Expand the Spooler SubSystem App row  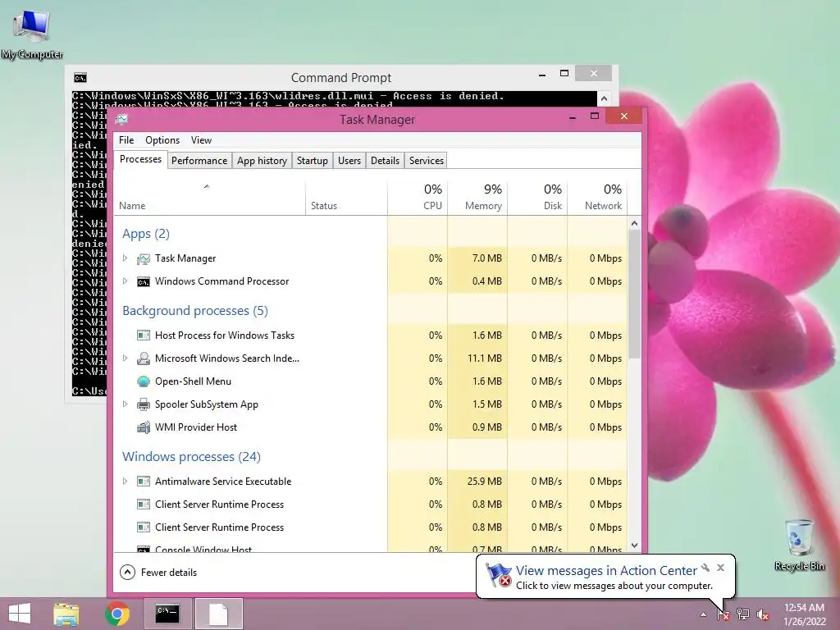pos(125,404)
